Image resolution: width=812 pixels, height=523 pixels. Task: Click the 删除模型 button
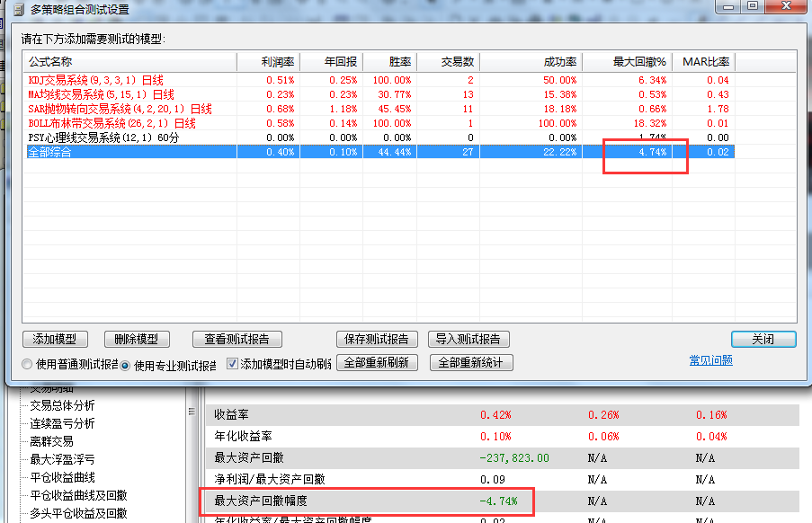click(x=137, y=340)
